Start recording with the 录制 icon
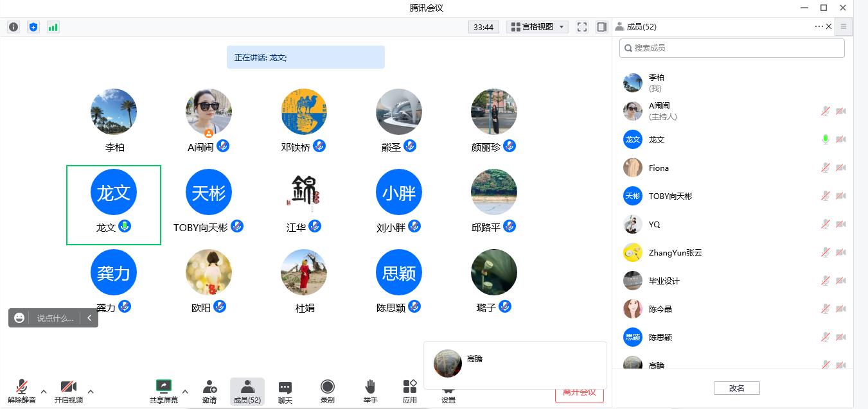Image resolution: width=868 pixels, height=409 pixels. 328,390
